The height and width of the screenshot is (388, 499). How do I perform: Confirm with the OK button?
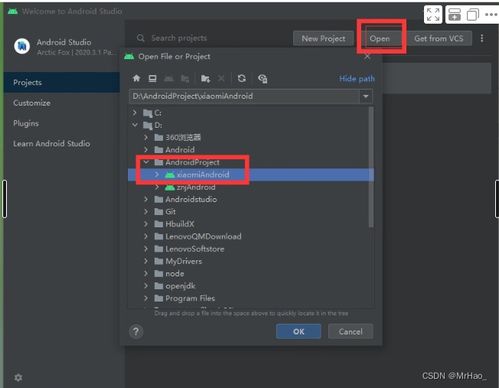pyautogui.click(x=299, y=332)
